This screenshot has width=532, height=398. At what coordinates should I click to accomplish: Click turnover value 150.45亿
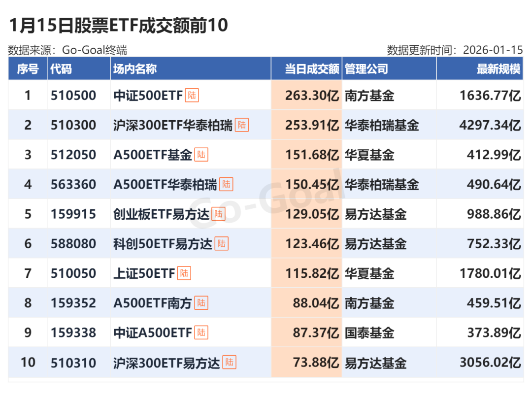pyautogui.click(x=312, y=185)
